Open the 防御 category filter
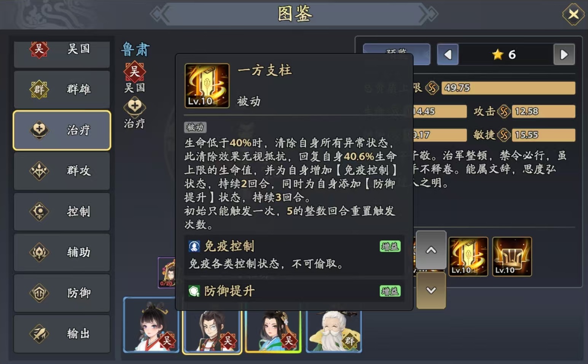Screen dimensions: 588x364 [x=62, y=293]
